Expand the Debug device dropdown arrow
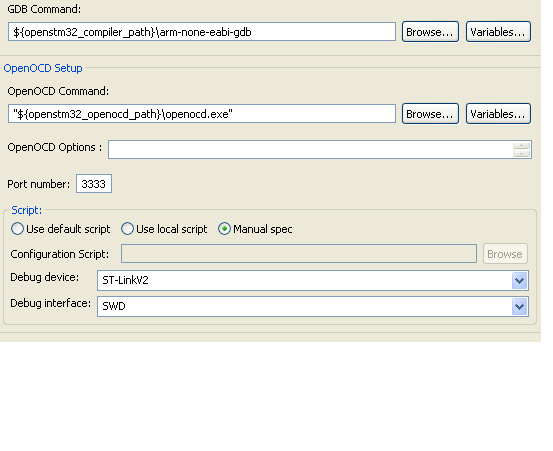The image size is (553, 451). click(519, 281)
